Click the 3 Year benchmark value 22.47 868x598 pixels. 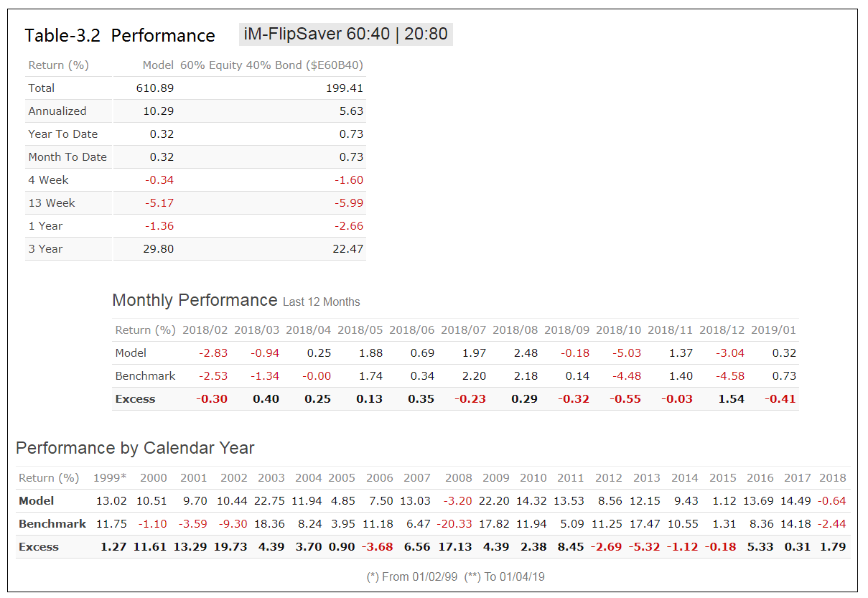347,249
